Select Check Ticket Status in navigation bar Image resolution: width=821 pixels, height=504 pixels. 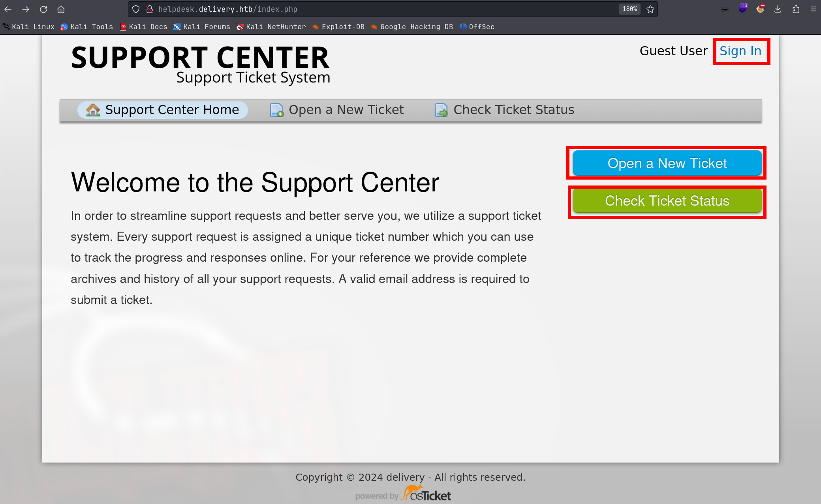[x=505, y=110]
